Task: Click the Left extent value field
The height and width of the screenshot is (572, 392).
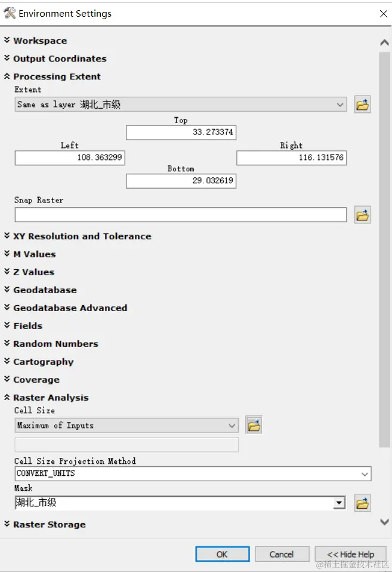Action: [70, 158]
